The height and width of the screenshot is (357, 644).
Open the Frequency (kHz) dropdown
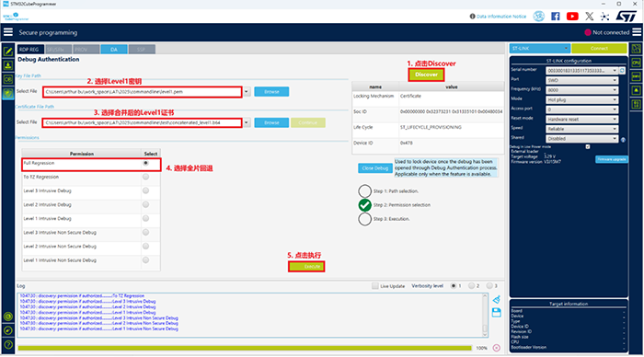(x=582, y=90)
